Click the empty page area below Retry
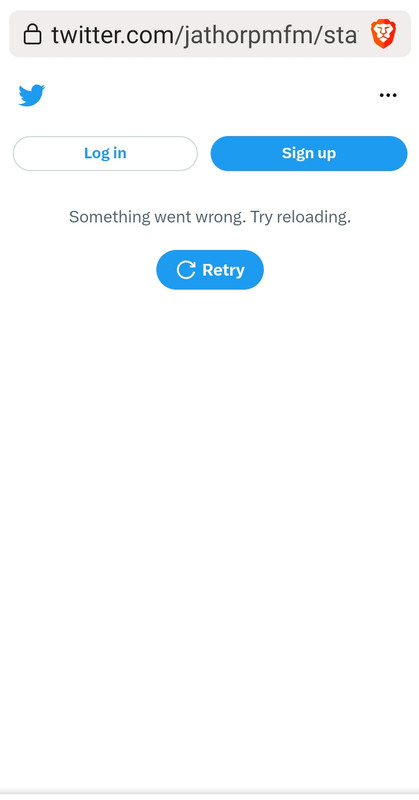Image resolution: width=419 pixels, height=800 pixels. tap(209, 536)
